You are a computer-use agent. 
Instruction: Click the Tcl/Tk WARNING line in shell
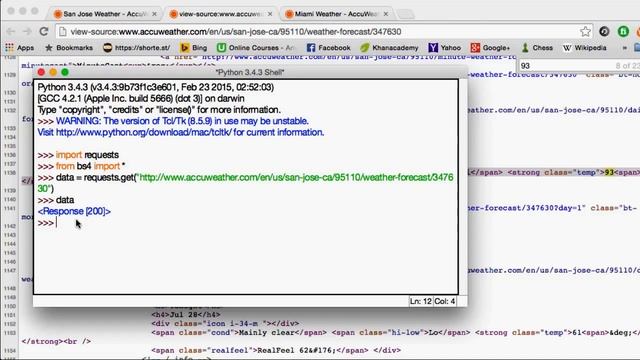pos(182,121)
